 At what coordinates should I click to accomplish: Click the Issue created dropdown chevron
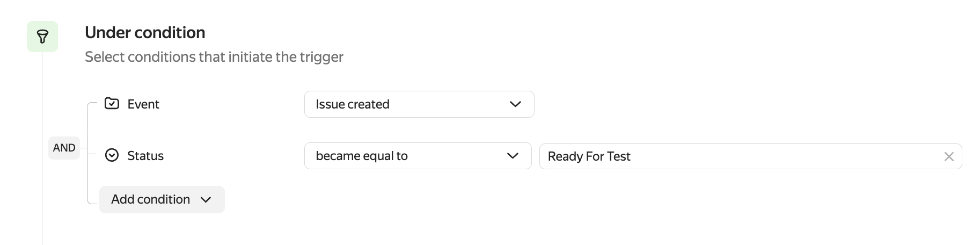[x=515, y=104]
